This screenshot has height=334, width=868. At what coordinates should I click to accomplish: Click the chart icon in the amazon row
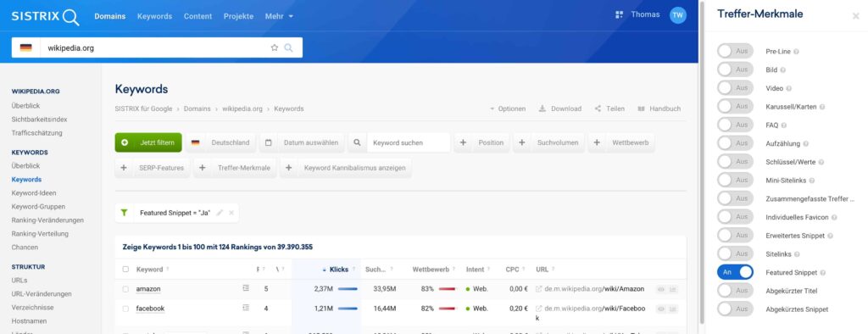tap(672, 289)
